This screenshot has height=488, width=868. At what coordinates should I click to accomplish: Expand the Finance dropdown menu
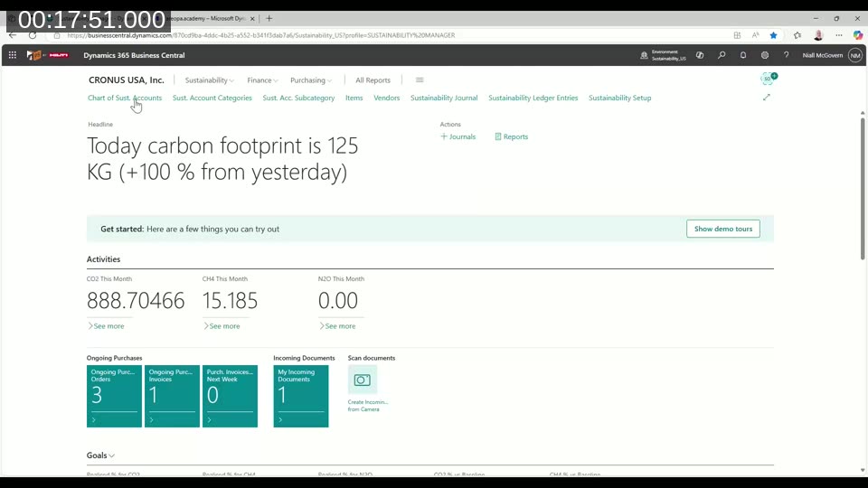click(x=262, y=80)
